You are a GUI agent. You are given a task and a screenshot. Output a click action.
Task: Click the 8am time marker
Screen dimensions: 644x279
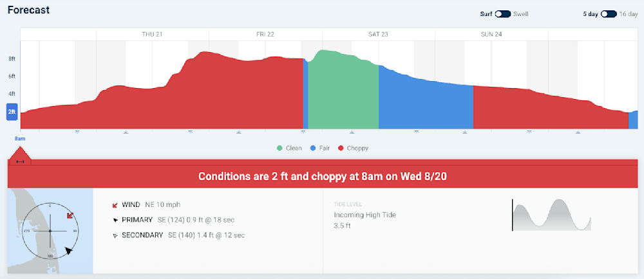coord(20,138)
